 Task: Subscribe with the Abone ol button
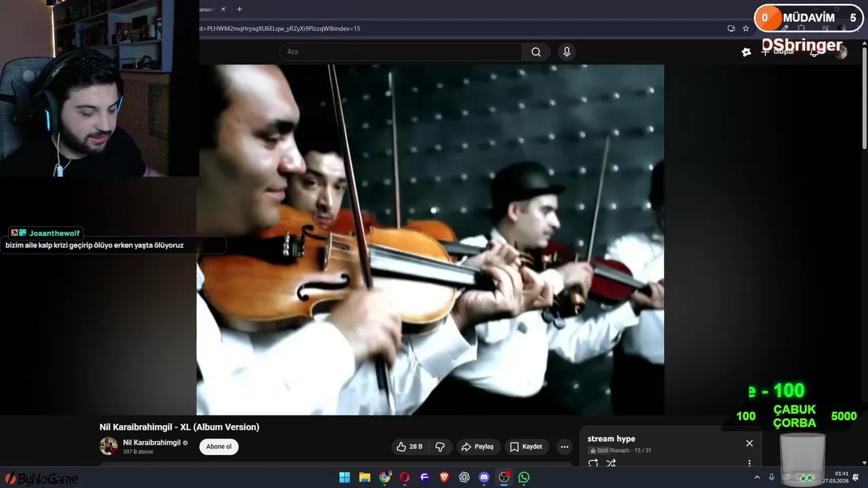[219, 447]
